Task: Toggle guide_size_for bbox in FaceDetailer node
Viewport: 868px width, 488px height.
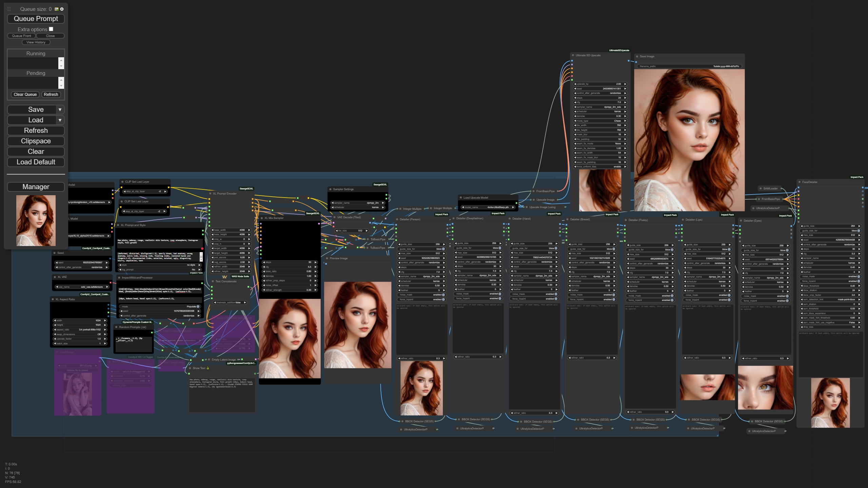Action: pos(859,231)
